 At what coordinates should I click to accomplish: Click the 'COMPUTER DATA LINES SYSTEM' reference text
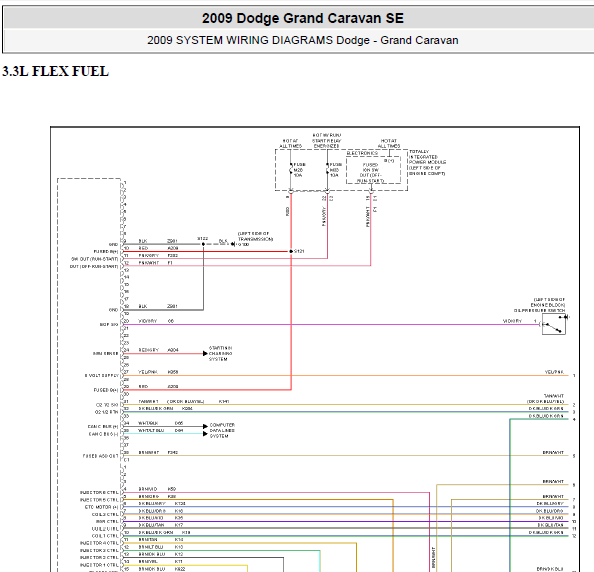click(x=222, y=430)
